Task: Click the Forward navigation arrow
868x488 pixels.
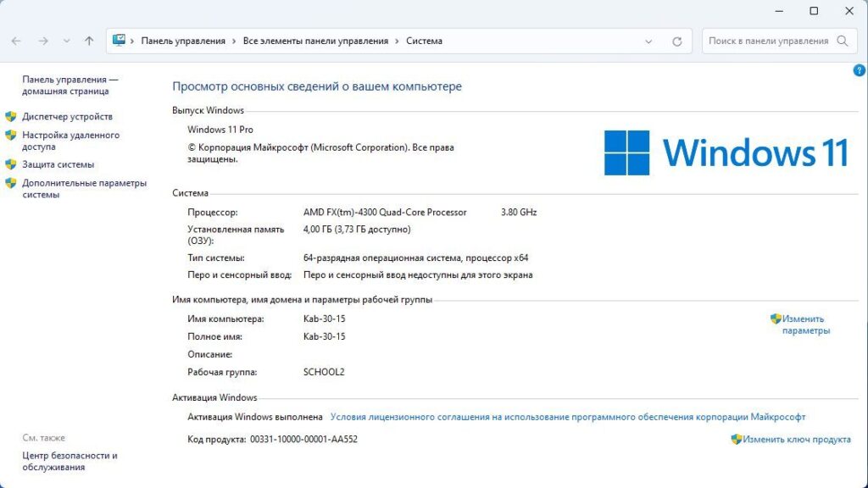Action: coord(43,41)
